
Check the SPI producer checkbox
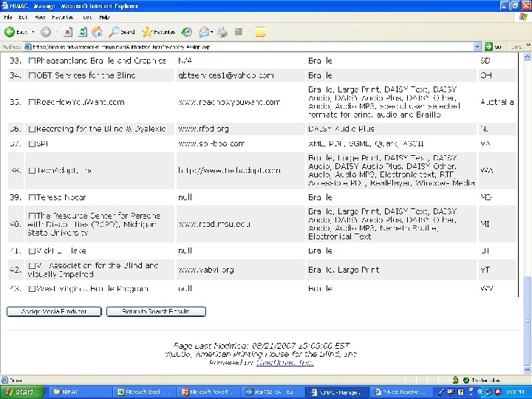click(32, 143)
